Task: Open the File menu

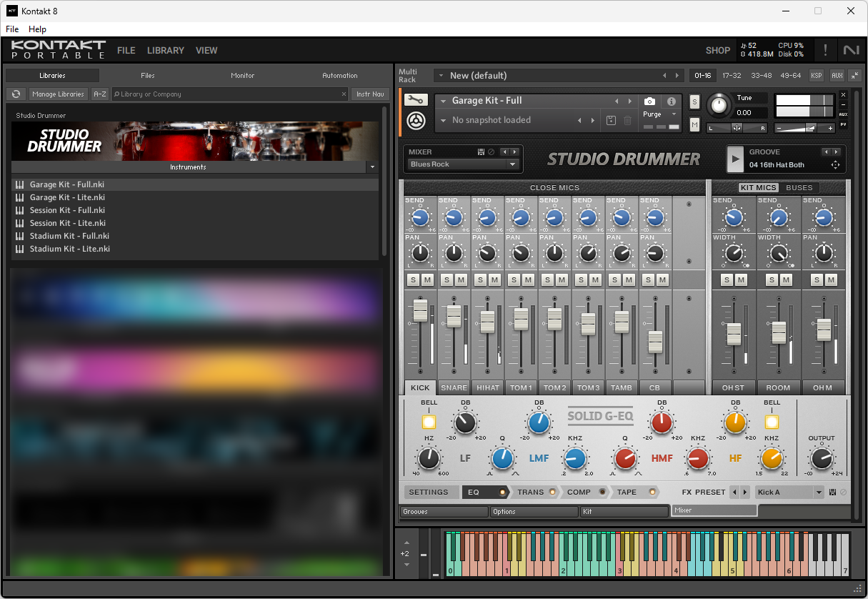Action: [12, 29]
